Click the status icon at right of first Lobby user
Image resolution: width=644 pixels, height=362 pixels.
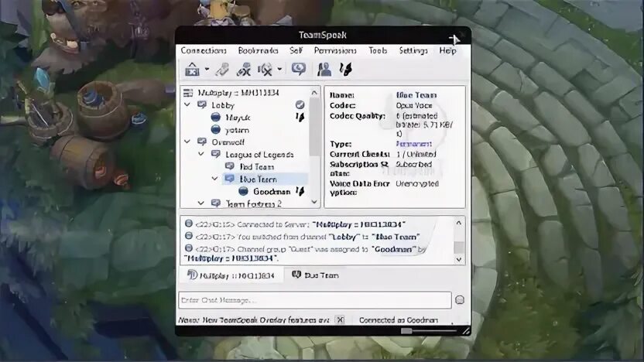(300, 118)
